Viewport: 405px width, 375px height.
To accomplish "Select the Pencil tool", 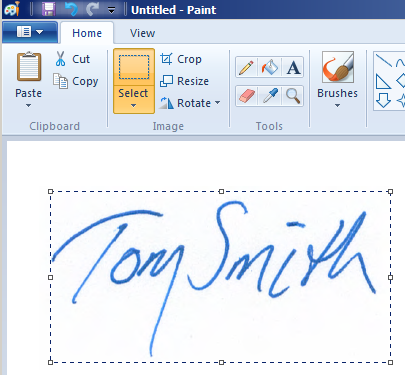I will pyautogui.click(x=246, y=67).
